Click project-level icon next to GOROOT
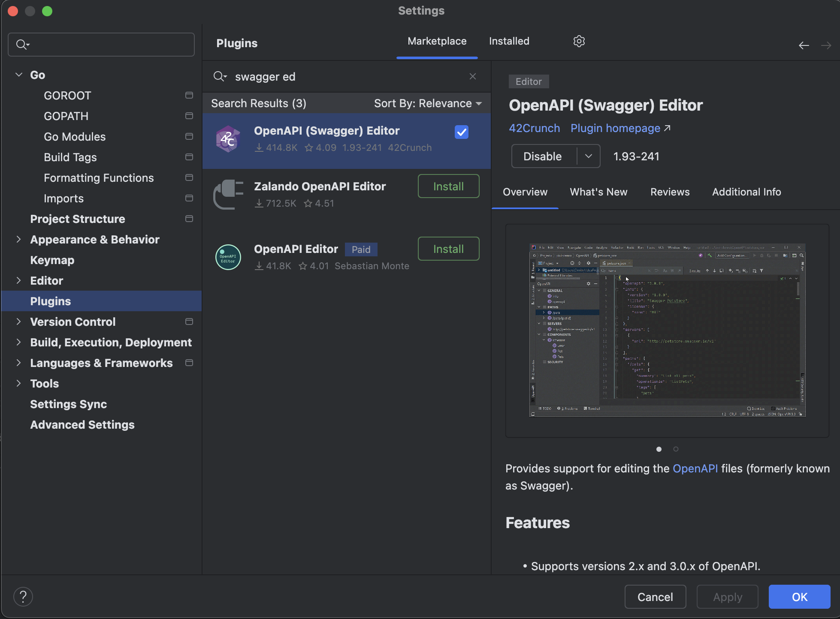840x619 pixels. 189,95
